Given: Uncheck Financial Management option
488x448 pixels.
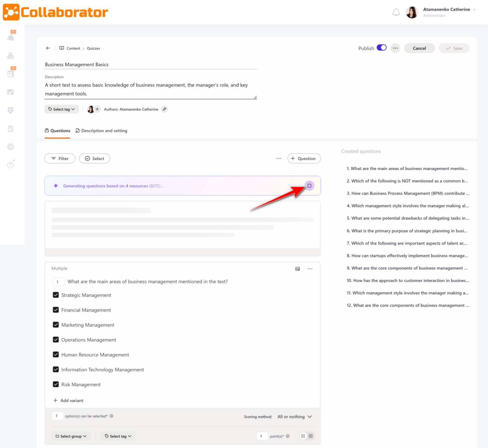Looking at the screenshot, I should click(56, 310).
